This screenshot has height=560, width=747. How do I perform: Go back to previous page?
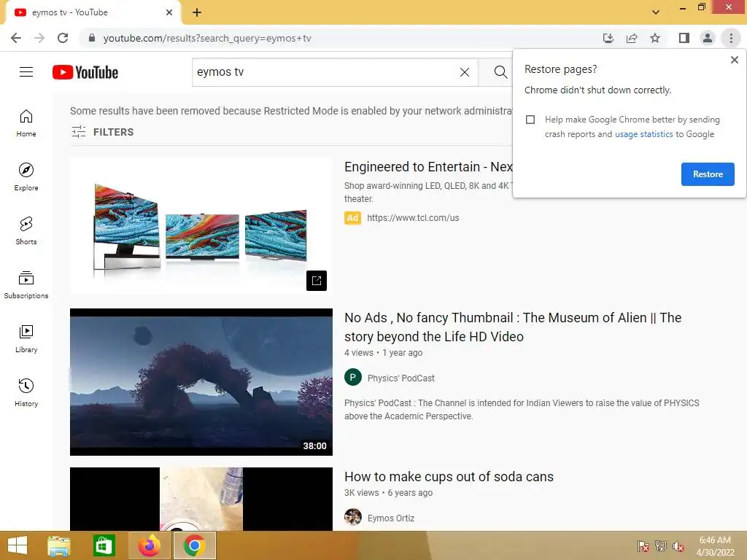tap(16, 38)
